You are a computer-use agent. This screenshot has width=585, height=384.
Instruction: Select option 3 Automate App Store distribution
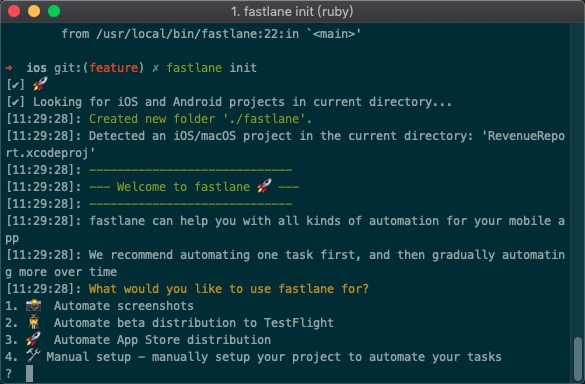point(138,340)
